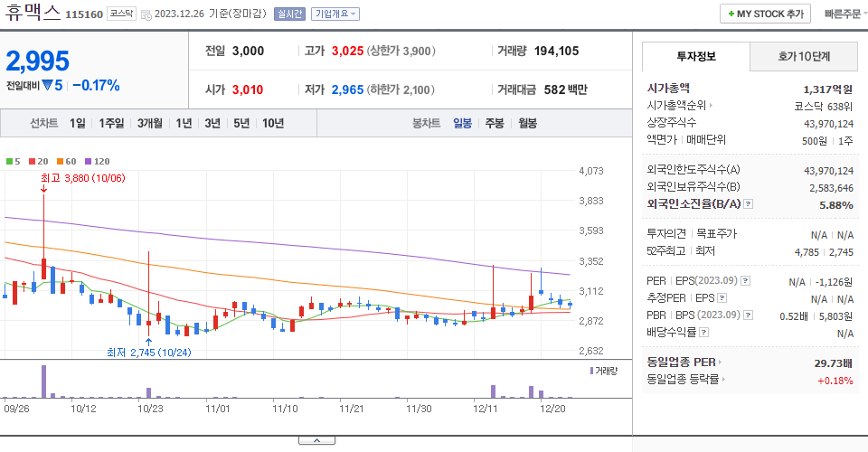Click the help icon beside 외국인소진율(B/A)
This screenshot has width=868, height=452.
(x=748, y=204)
